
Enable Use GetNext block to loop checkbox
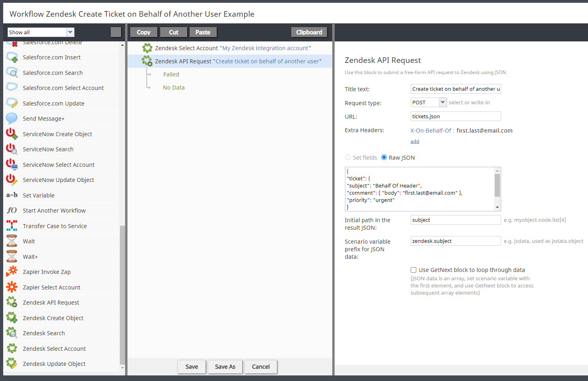coord(414,270)
